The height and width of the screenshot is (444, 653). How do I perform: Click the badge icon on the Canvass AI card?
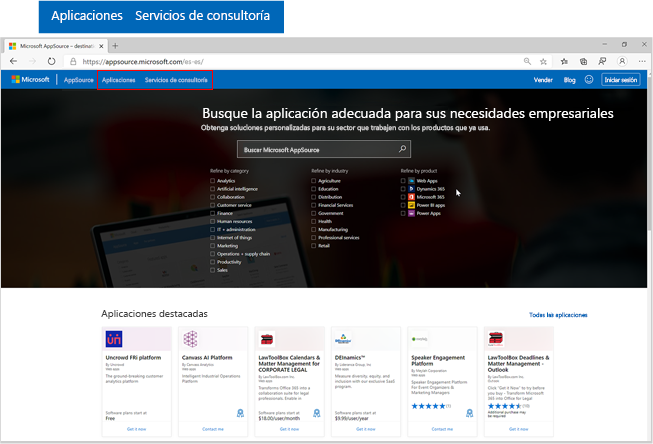coord(240,413)
